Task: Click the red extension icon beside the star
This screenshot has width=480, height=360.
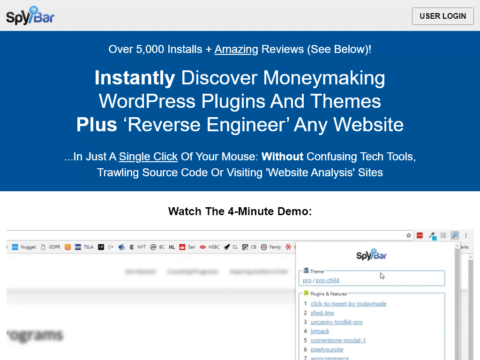Action: pos(420,236)
